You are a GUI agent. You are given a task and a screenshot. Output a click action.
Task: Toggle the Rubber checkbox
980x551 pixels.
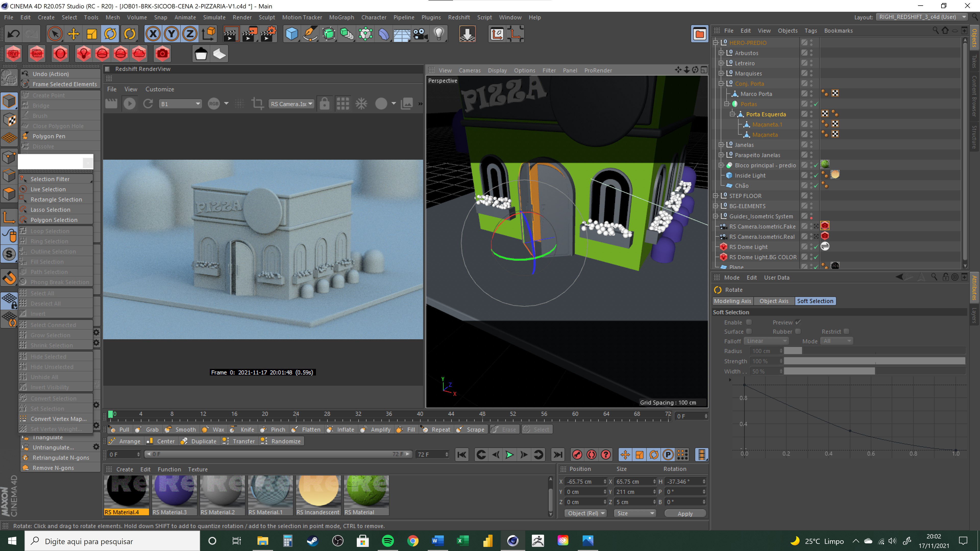tap(798, 331)
